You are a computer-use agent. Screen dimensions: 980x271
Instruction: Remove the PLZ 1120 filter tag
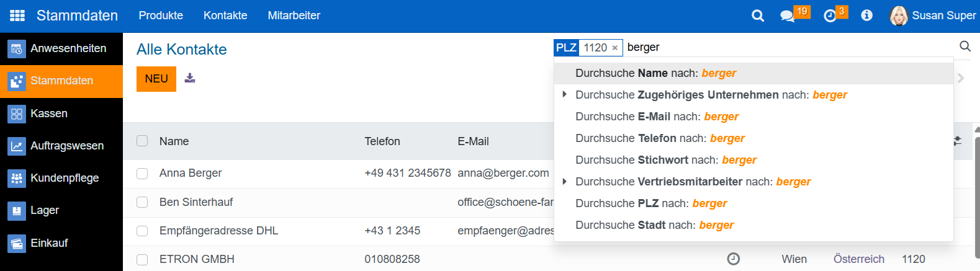click(x=614, y=48)
